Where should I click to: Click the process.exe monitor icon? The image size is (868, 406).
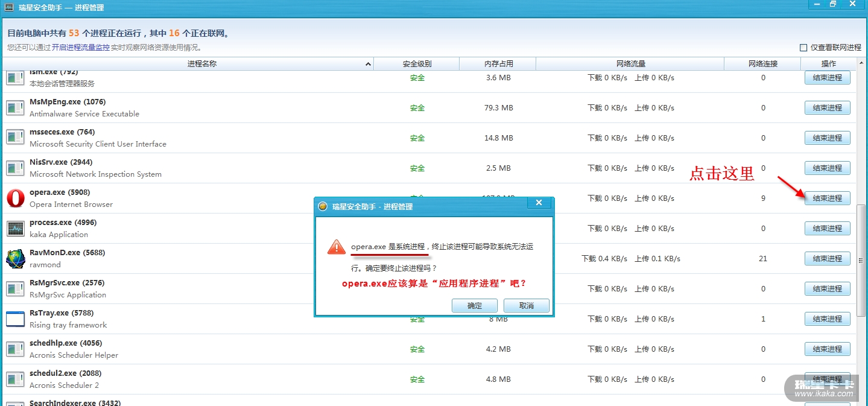pos(15,229)
